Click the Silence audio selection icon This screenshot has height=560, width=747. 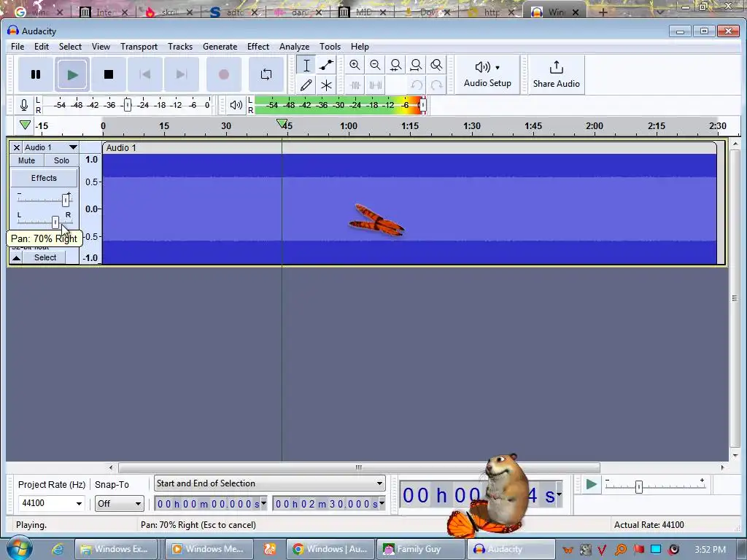pos(376,85)
